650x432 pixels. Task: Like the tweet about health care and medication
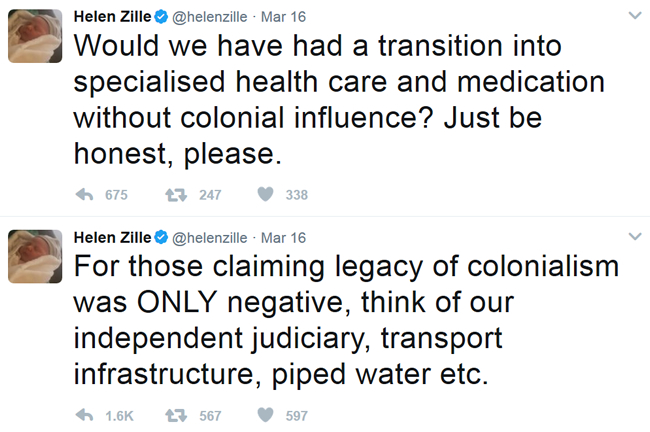[265, 194]
